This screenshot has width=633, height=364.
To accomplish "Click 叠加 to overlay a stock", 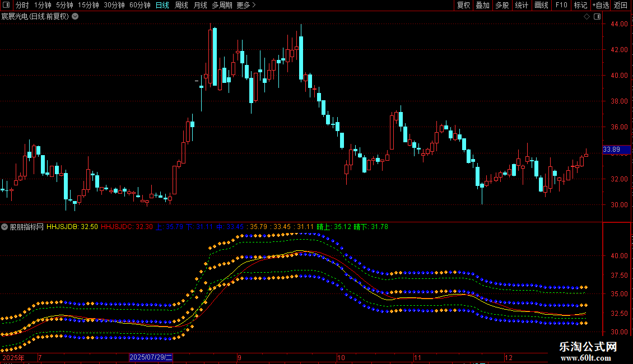I will tap(482, 5).
